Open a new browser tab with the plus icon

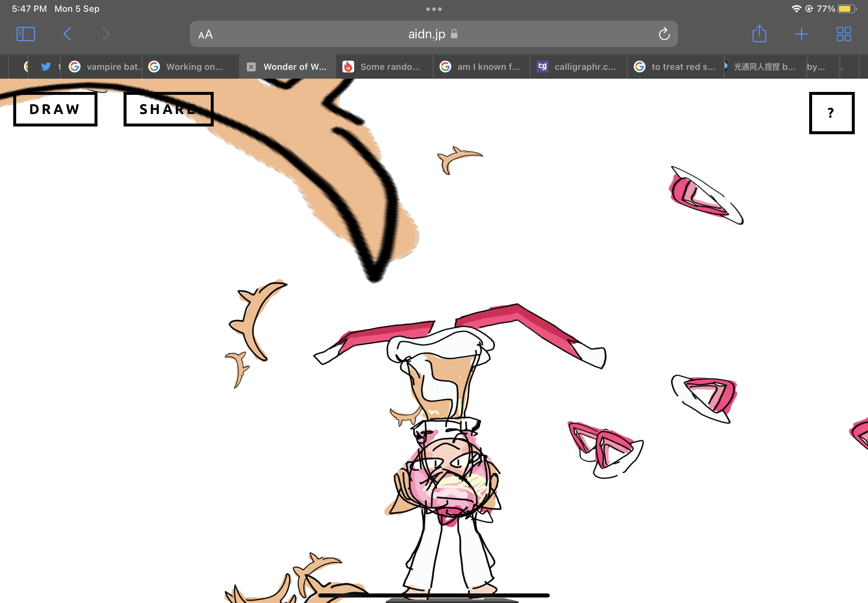tap(801, 33)
